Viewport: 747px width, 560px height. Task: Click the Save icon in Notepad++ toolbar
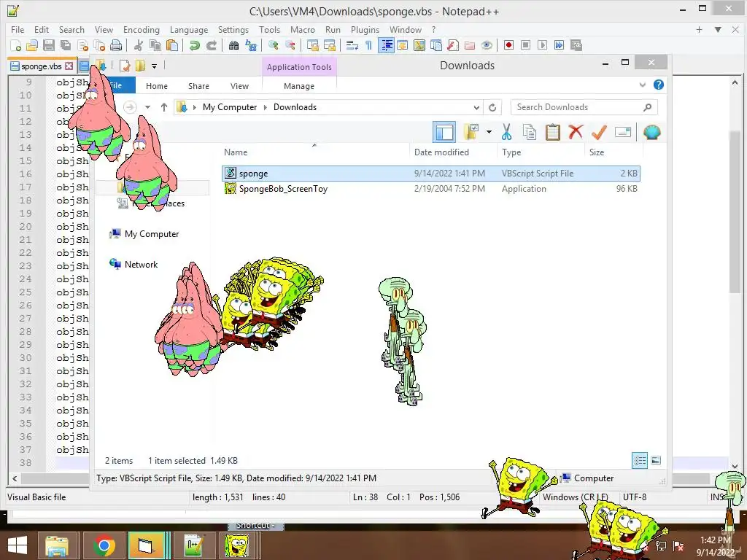click(49, 45)
